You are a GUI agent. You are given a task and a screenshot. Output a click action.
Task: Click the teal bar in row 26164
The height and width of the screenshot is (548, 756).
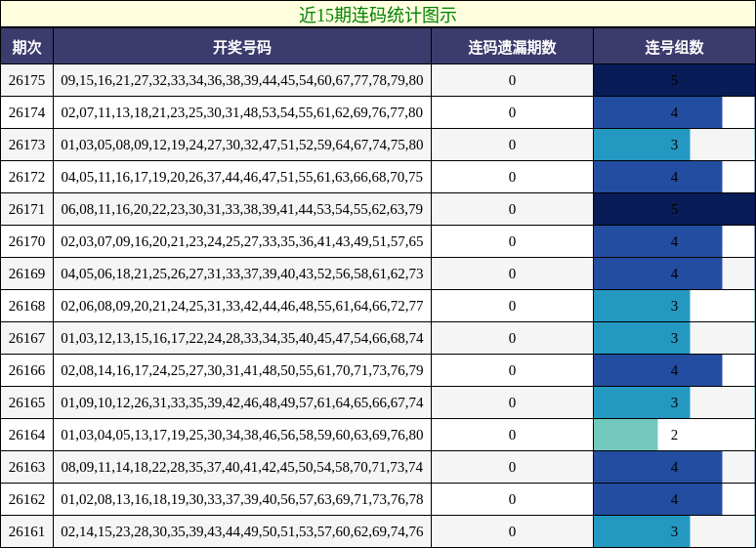click(x=626, y=435)
